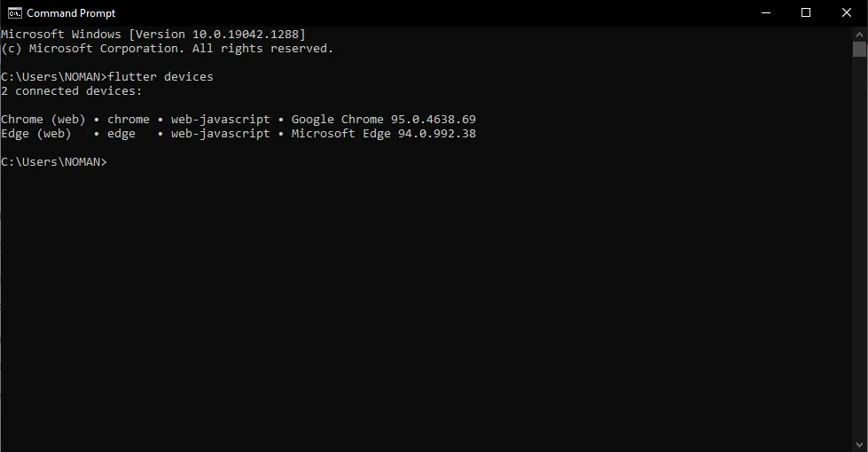The image size is (868, 452).
Task: Click the Command Prompt title text
Action: [71, 13]
